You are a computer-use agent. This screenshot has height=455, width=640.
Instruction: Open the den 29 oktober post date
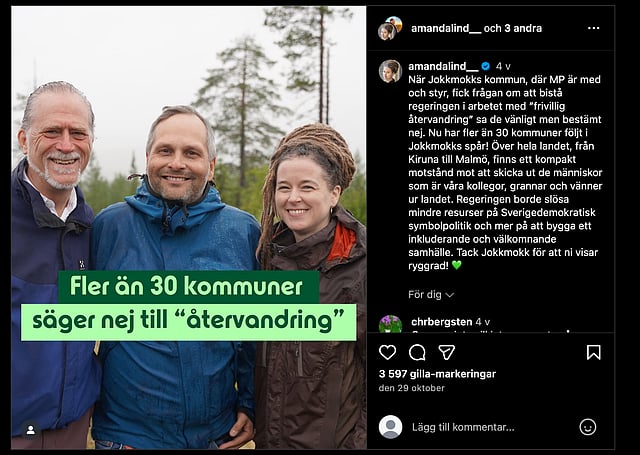pos(411,388)
